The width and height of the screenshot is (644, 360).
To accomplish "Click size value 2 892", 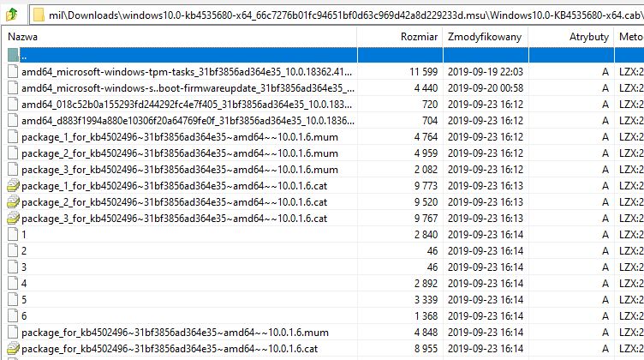I will pyautogui.click(x=426, y=284).
